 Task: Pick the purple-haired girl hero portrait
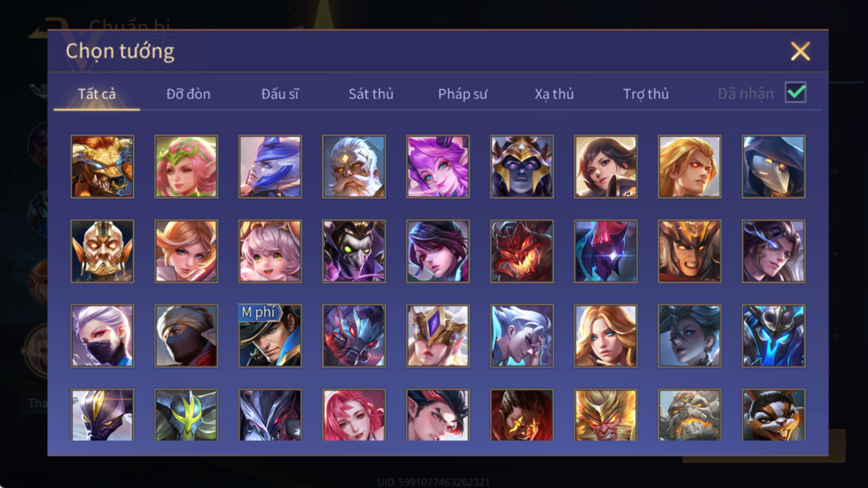[x=438, y=167]
